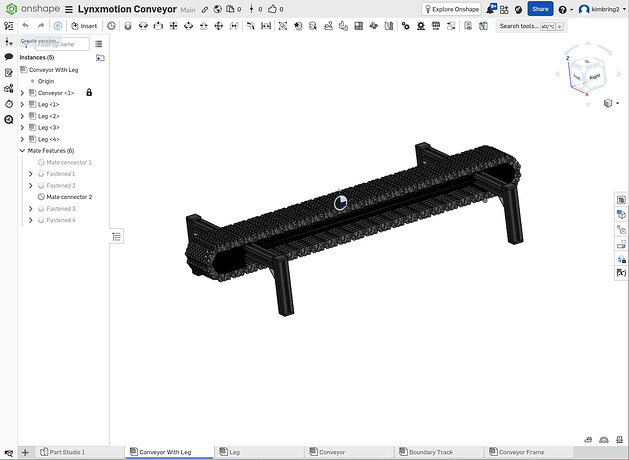This screenshot has height=460, width=629.
Task: Select the Fastened mate tool
Action: click(x=128, y=26)
